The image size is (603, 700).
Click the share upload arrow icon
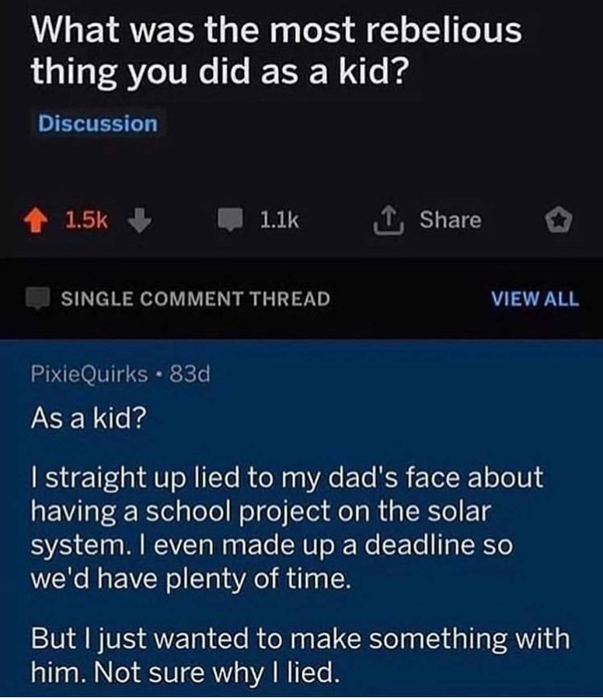pos(388,221)
